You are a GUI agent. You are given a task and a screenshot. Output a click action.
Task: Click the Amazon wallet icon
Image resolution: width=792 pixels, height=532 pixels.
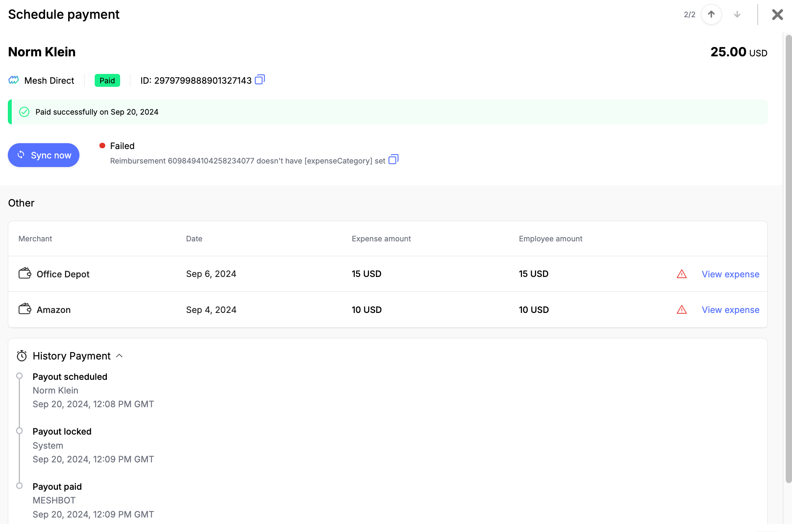pyautogui.click(x=25, y=309)
